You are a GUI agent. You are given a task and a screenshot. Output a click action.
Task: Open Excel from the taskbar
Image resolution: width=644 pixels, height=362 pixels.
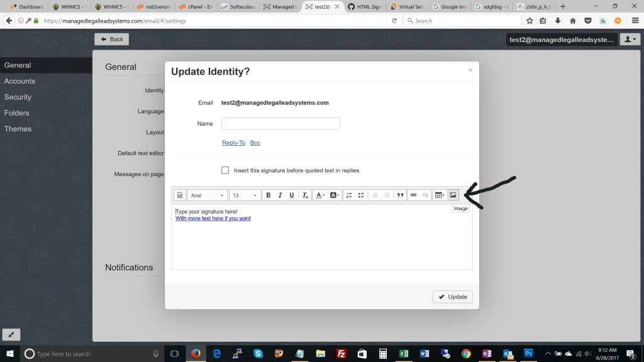pyautogui.click(x=404, y=353)
